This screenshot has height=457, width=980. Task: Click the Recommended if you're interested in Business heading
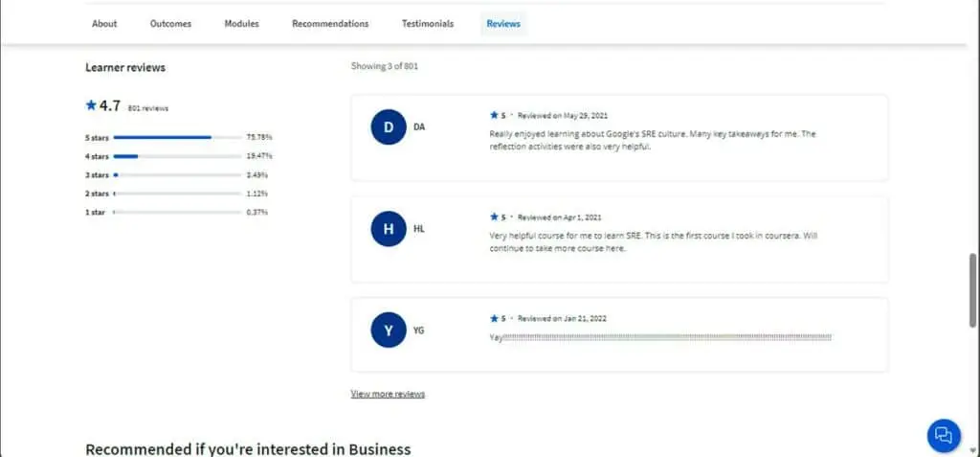248,449
